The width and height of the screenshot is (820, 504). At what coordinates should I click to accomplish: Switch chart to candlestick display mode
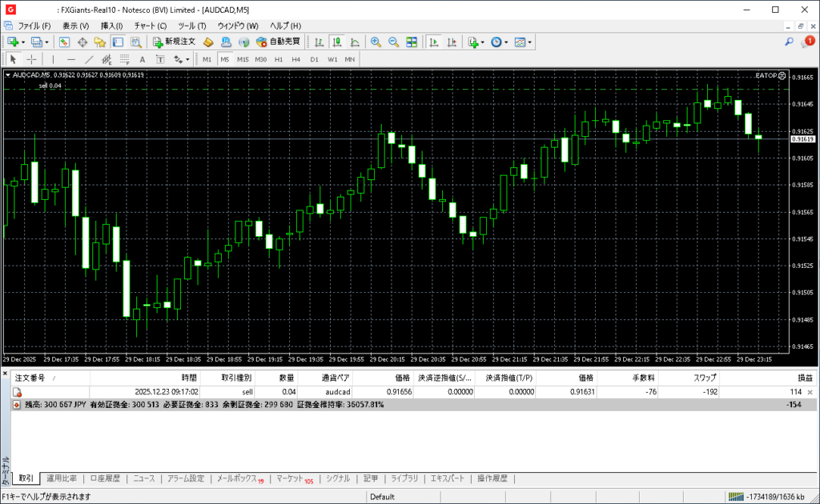click(337, 42)
